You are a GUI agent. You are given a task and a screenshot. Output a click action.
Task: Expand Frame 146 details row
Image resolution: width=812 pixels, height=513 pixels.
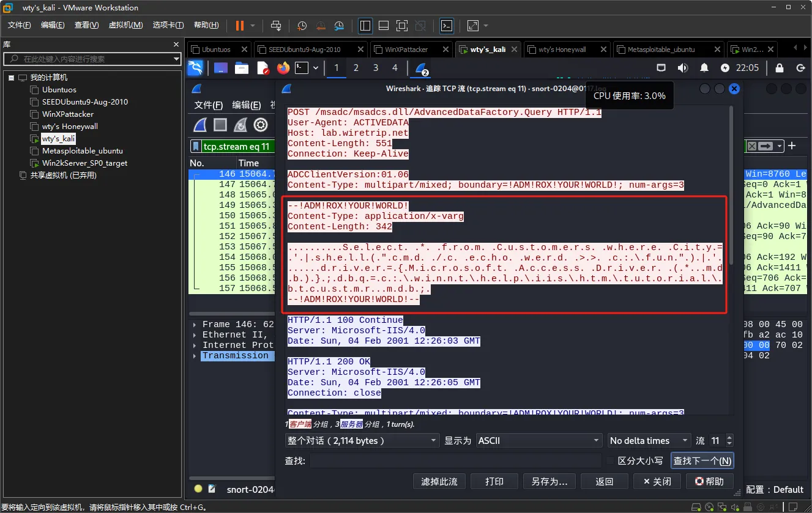(195, 325)
